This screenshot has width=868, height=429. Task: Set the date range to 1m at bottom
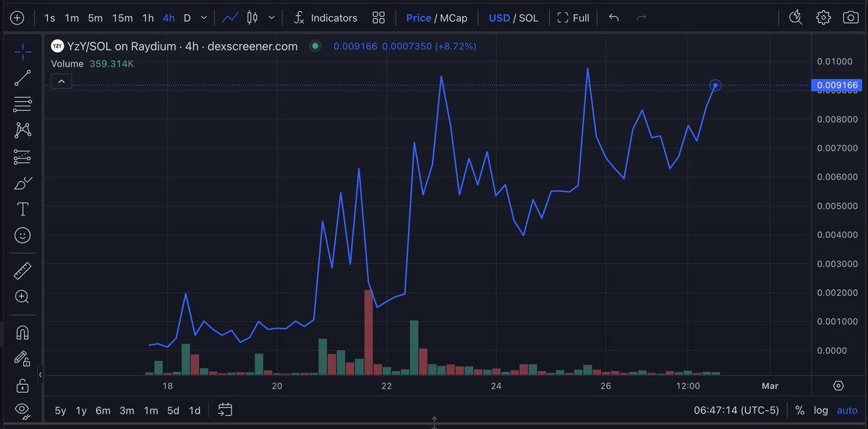150,410
